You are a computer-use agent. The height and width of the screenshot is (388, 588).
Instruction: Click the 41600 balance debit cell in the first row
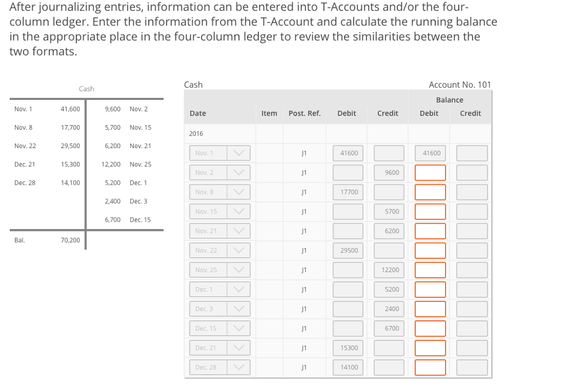[x=430, y=153]
